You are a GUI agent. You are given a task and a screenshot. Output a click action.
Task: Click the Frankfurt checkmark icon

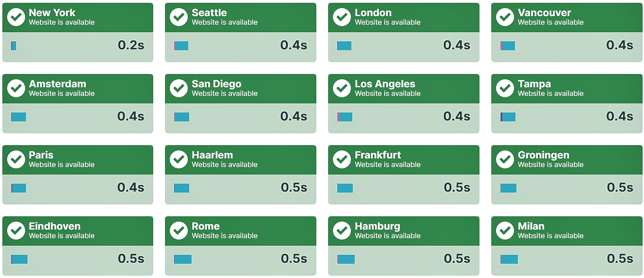coord(342,160)
